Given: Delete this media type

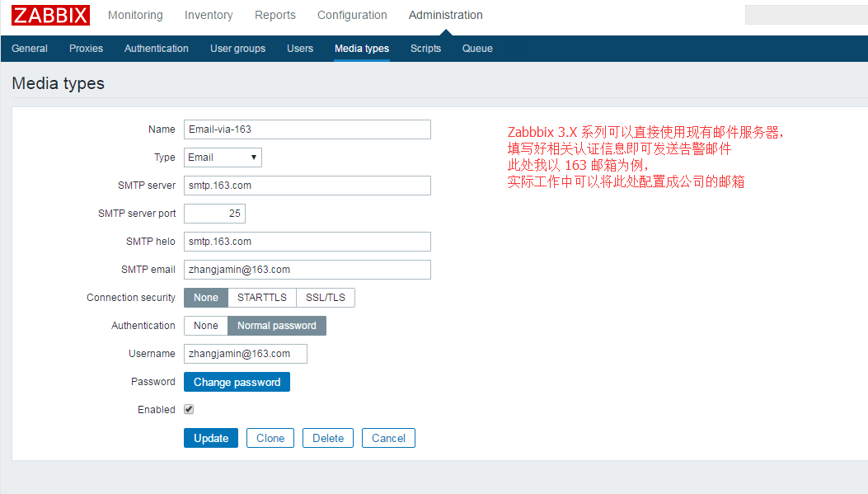Looking at the screenshot, I should coord(328,438).
